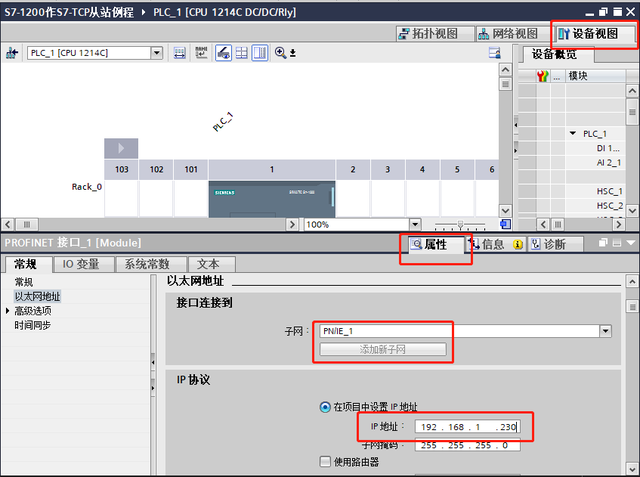The width and height of the screenshot is (640, 477).
Task: Select 以太网地址 in the navigation tree
Action: [x=38, y=296]
